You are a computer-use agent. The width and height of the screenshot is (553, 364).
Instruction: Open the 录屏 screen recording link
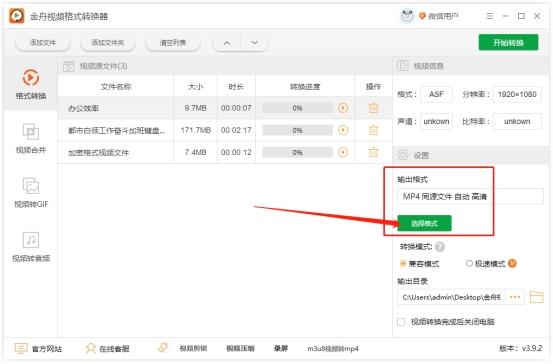click(281, 348)
